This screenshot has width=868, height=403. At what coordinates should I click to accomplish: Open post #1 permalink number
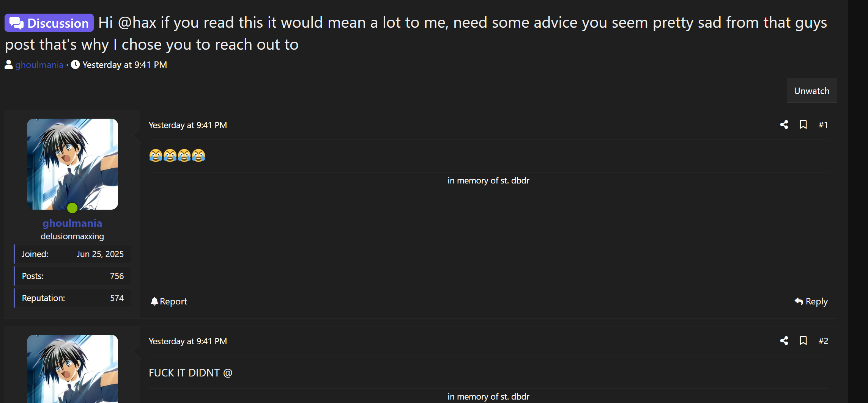coord(823,125)
